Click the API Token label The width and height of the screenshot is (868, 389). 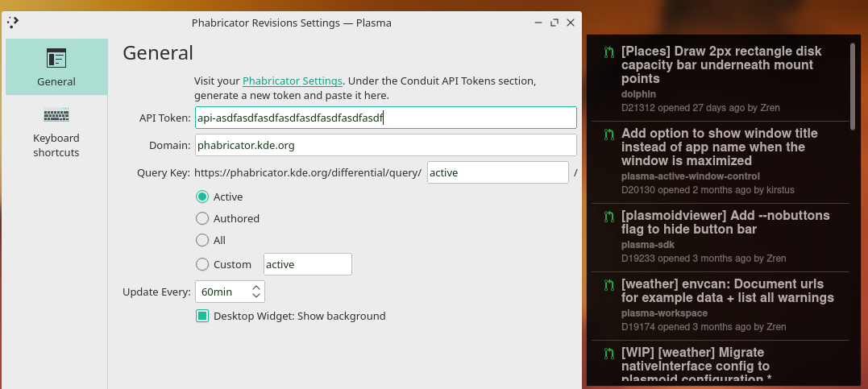(x=165, y=118)
